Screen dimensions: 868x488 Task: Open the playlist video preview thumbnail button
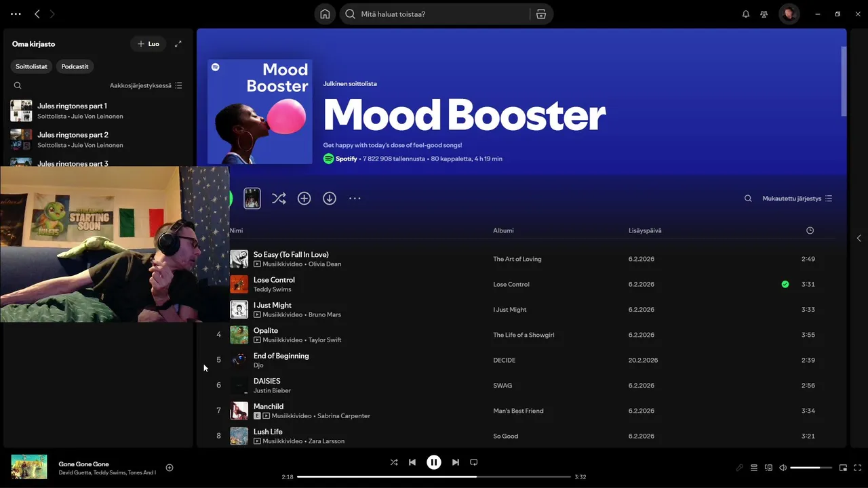[252, 199]
